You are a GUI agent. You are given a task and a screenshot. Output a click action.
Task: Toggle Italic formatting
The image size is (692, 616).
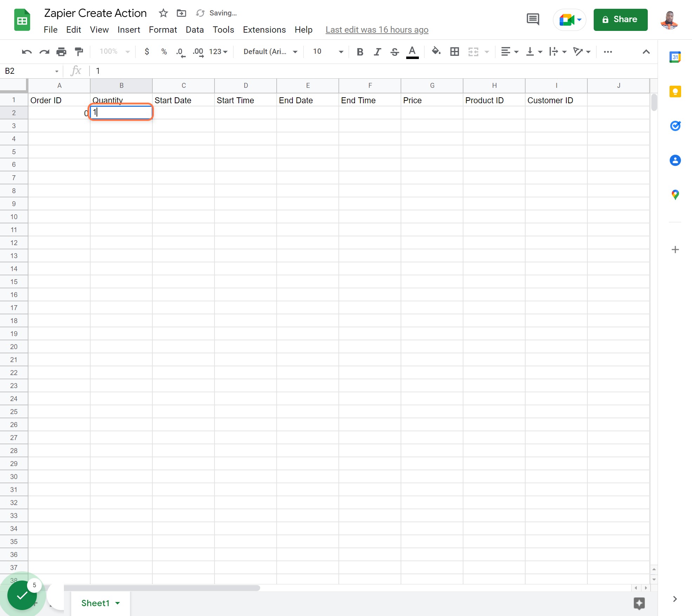377,52
